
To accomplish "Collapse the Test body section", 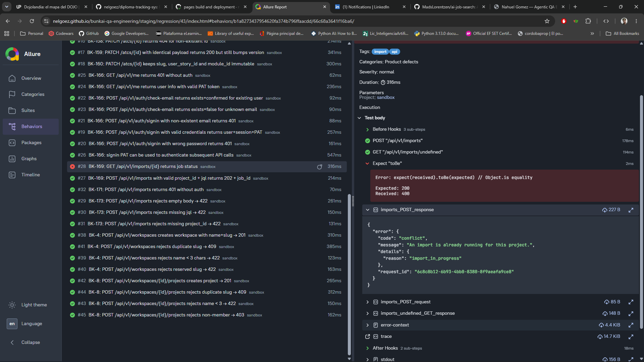I will click(359, 118).
